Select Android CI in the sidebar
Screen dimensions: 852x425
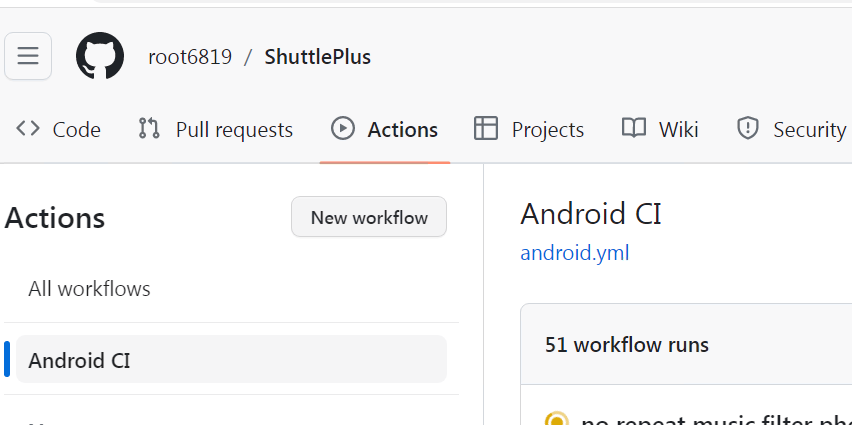[x=79, y=360]
